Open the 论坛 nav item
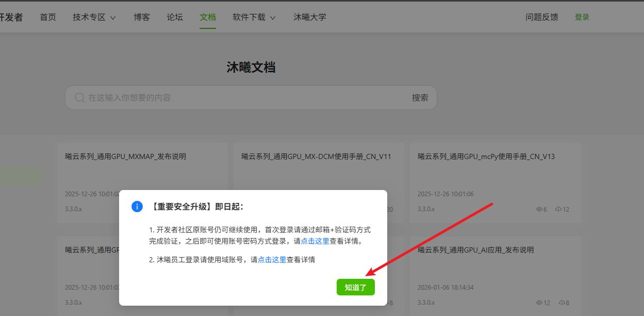This screenshot has height=316, width=644. 175,17
